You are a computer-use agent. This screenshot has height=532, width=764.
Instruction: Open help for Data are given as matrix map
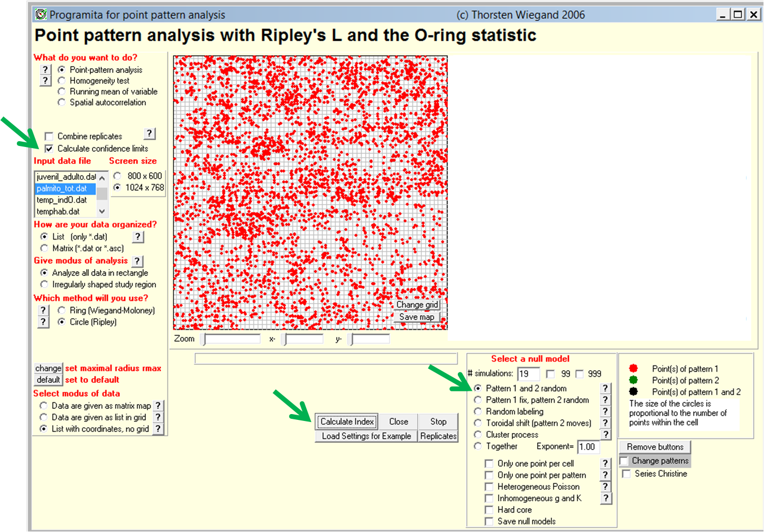click(158, 406)
